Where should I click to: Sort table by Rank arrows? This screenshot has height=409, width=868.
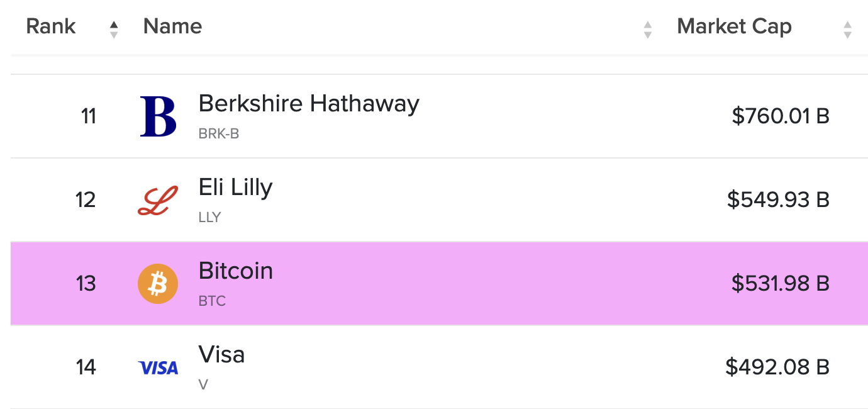114,30
